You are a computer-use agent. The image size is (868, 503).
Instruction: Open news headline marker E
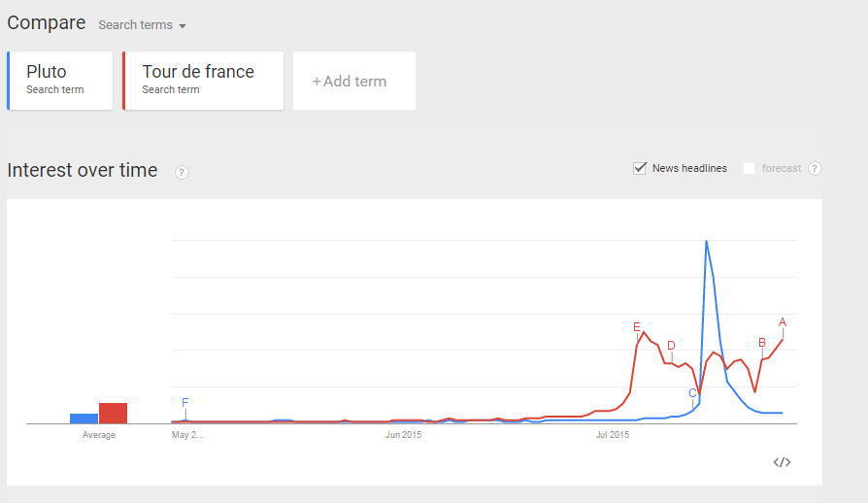637,326
